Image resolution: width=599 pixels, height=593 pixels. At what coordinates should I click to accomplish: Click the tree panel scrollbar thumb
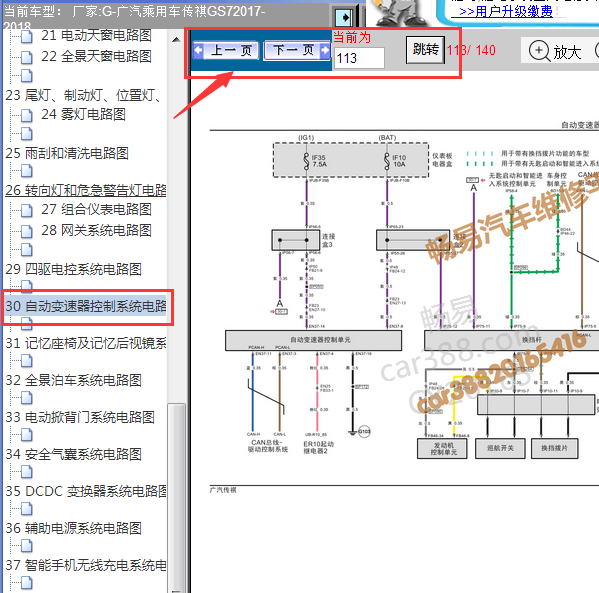click(176, 497)
